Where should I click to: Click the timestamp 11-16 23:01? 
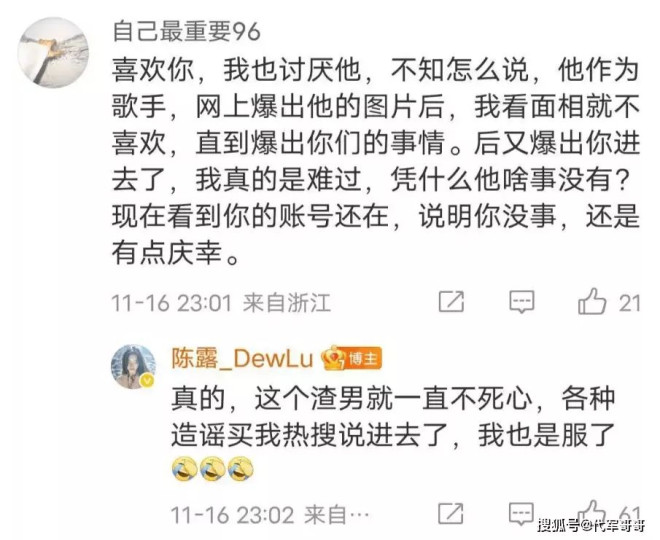172,303
